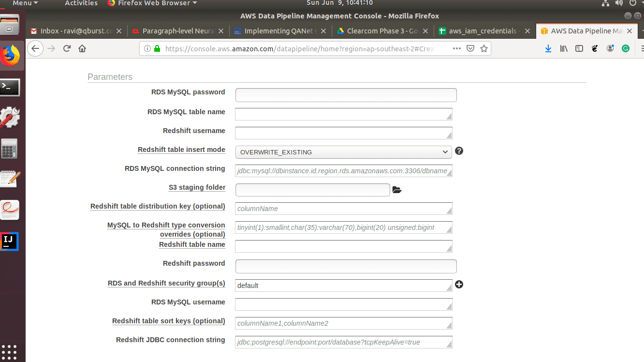Open the Menu dropdown in top panel

coord(25,3)
